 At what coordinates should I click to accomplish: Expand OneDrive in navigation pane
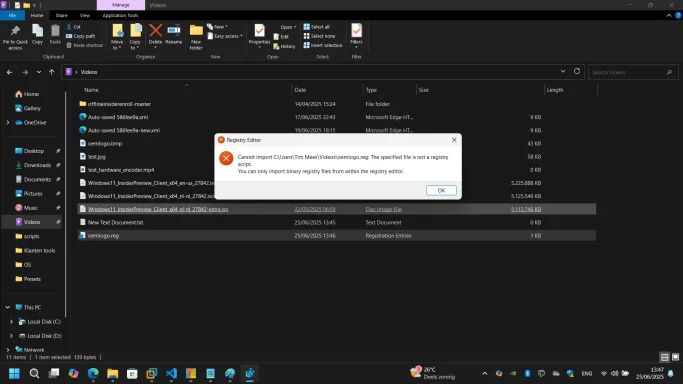(x=8, y=122)
